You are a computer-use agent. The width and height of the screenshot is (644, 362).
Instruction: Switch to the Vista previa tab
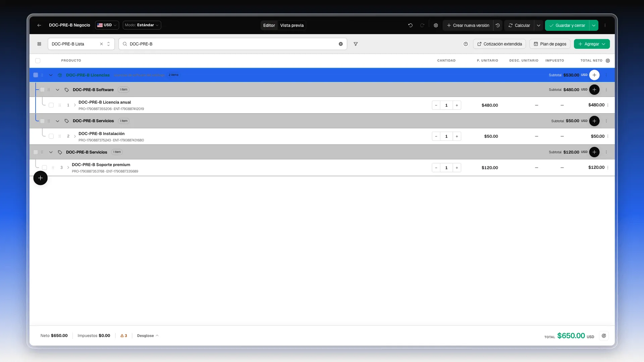pos(292,25)
